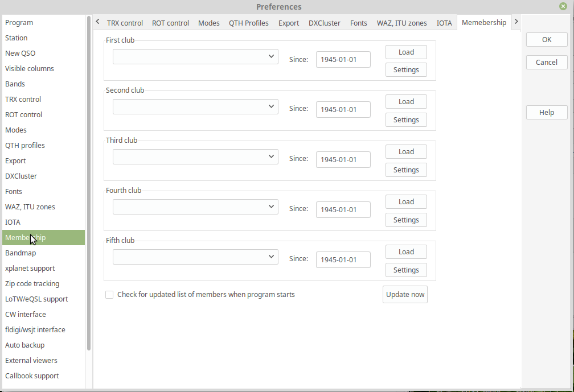Select the Memebership tab

pyautogui.click(x=484, y=23)
